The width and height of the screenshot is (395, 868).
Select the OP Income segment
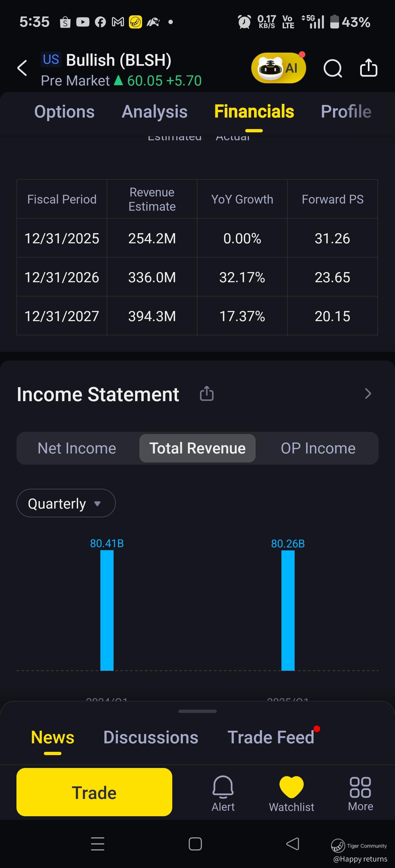(x=318, y=448)
